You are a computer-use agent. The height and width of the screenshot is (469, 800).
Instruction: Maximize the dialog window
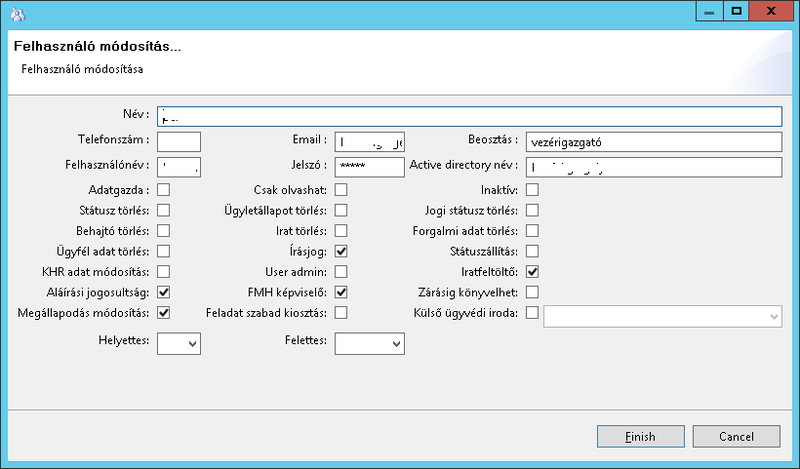click(737, 10)
